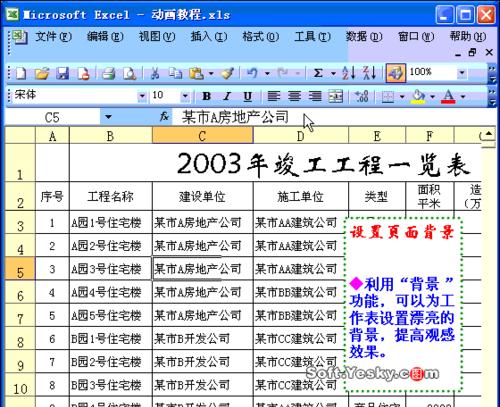Restore the workbook window inside Excel
This screenshot has height=407, width=500.
pyautogui.click(x=472, y=52)
